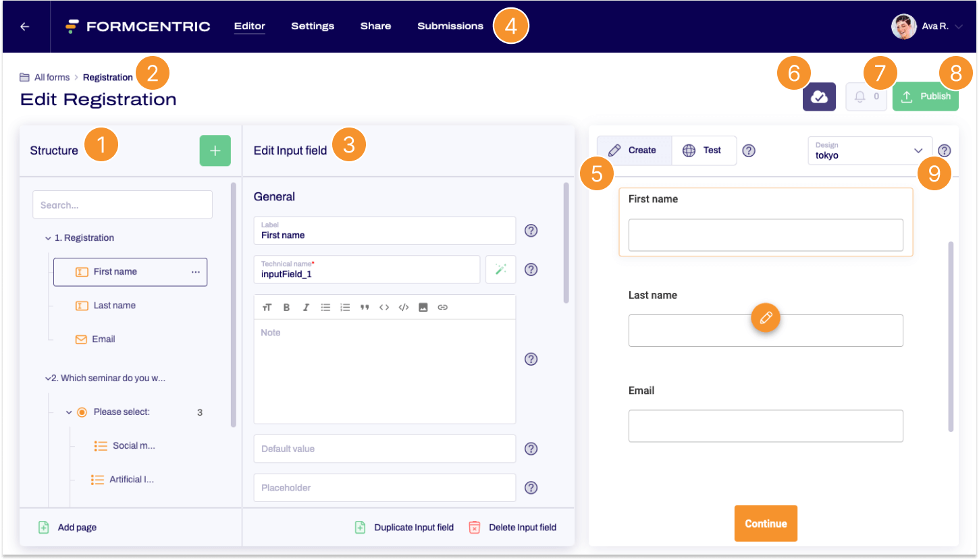Image resolution: width=979 pixels, height=560 pixels.
Task: Toggle italic formatting in Note editor
Action: [x=306, y=308]
